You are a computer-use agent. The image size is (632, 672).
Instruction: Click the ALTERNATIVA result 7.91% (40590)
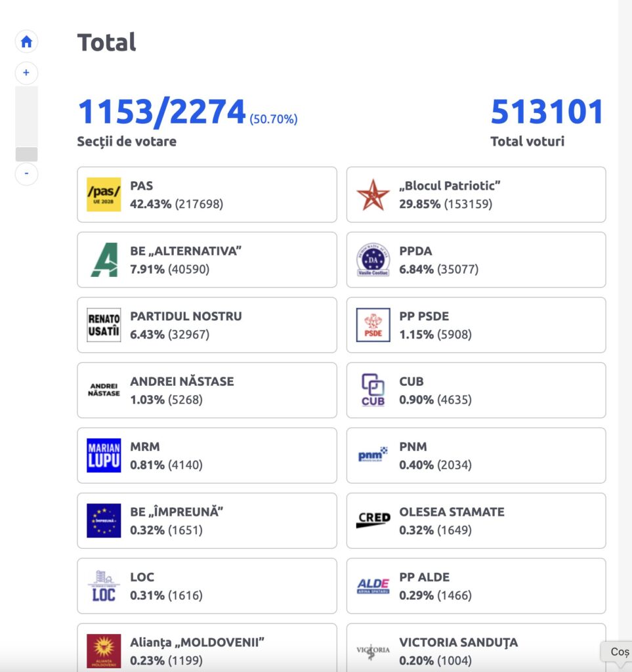coord(170,269)
